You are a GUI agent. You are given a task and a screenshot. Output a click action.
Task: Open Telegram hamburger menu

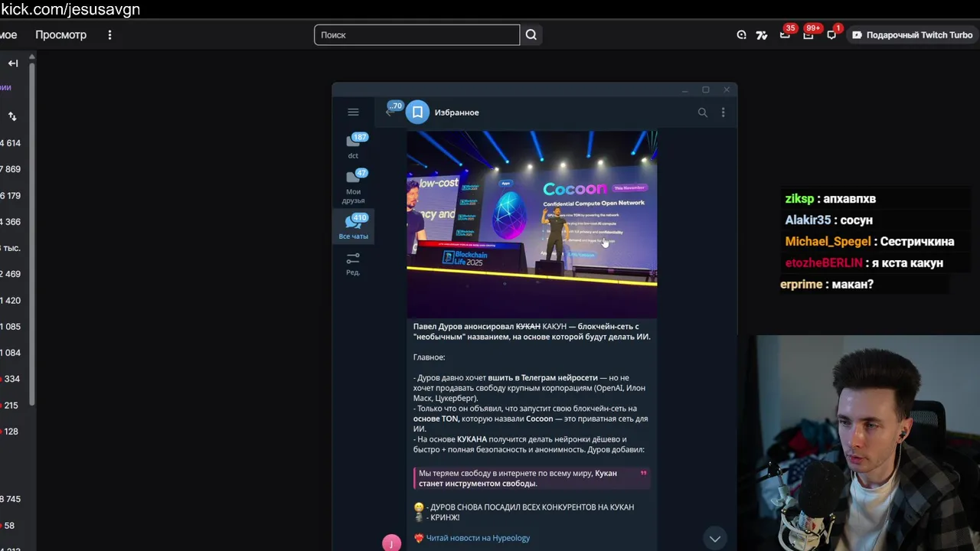click(x=353, y=112)
